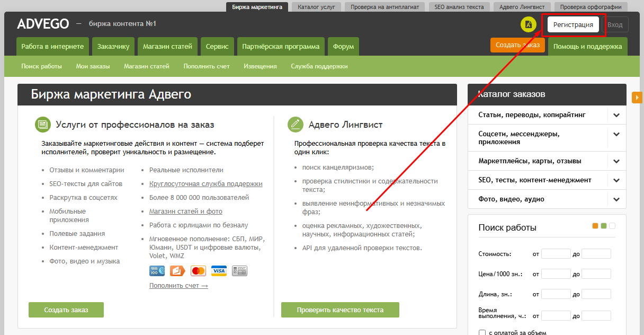Click the WebMoney payment icon

(157, 271)
